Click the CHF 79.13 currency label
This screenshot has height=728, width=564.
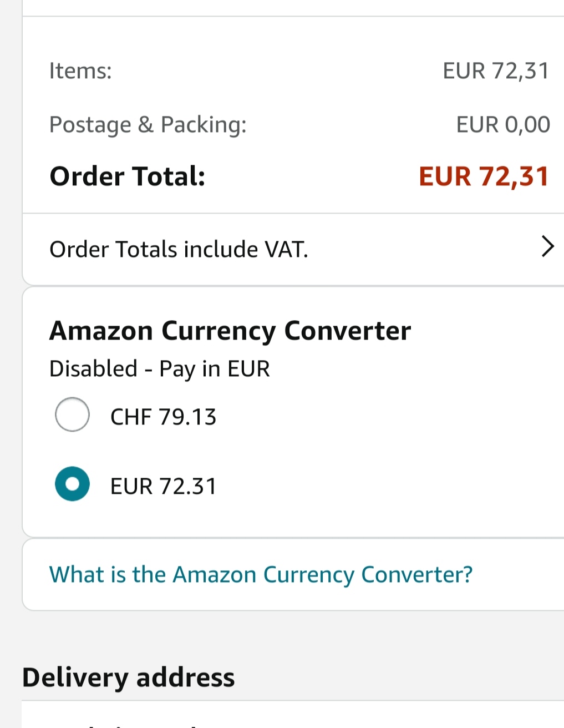[x=163, y=417]
